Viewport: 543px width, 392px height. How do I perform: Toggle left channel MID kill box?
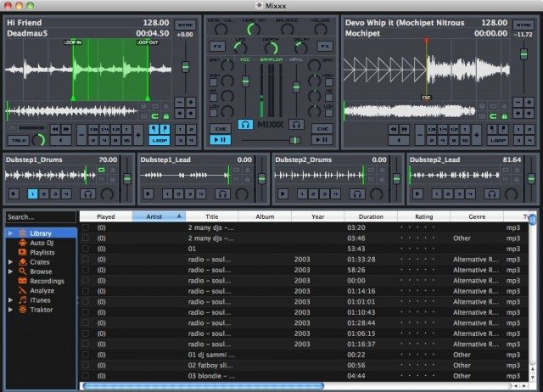(x=214, y=98)
